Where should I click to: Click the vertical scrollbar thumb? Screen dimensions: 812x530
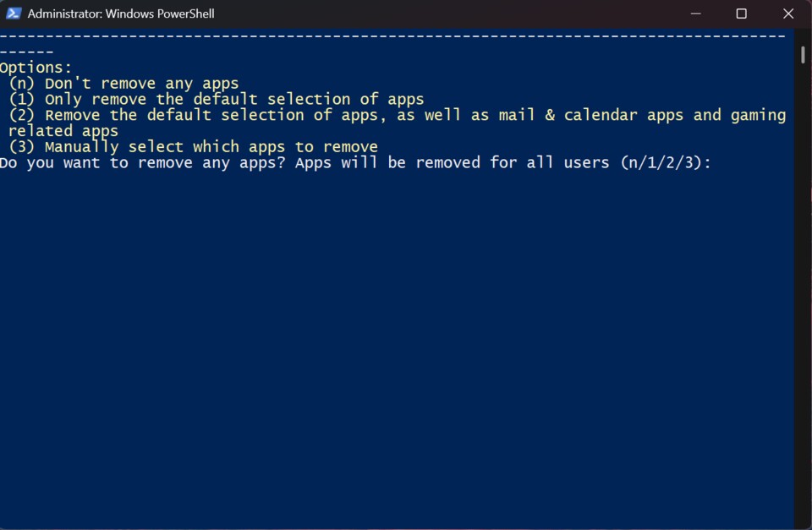[803, 54]
